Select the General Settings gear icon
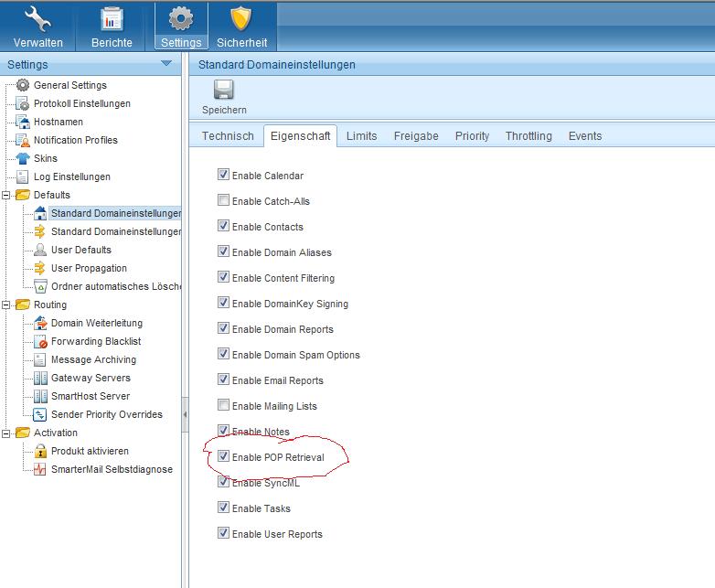This screenshot has height=588, width=715. coord(23,85)
